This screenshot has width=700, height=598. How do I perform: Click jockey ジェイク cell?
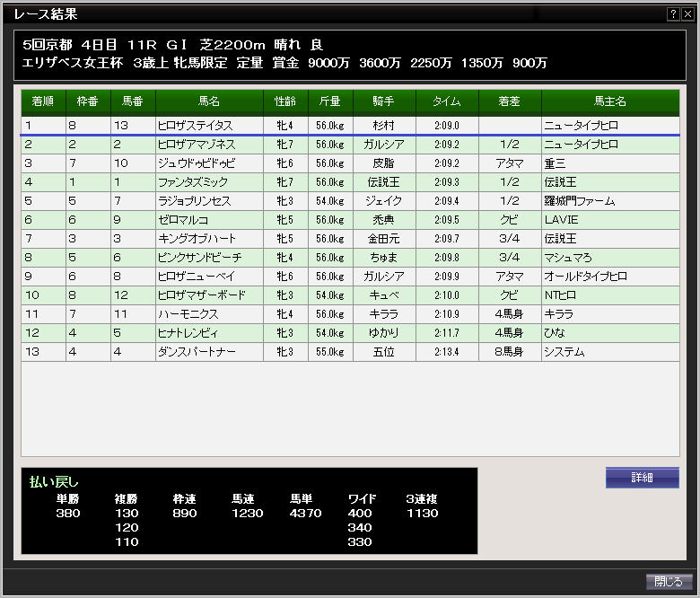[384, 201]
